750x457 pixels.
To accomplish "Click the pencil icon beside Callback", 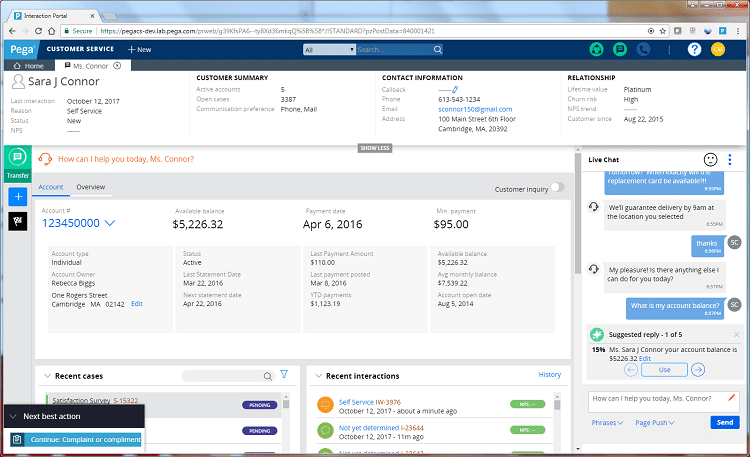I will 454,90.
